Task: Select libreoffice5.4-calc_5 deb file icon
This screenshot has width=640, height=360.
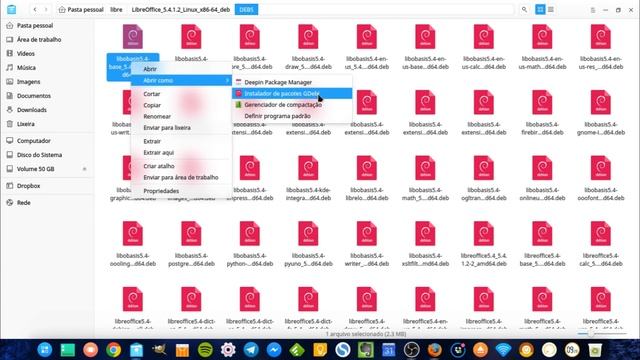Action: tap(600, 234)
